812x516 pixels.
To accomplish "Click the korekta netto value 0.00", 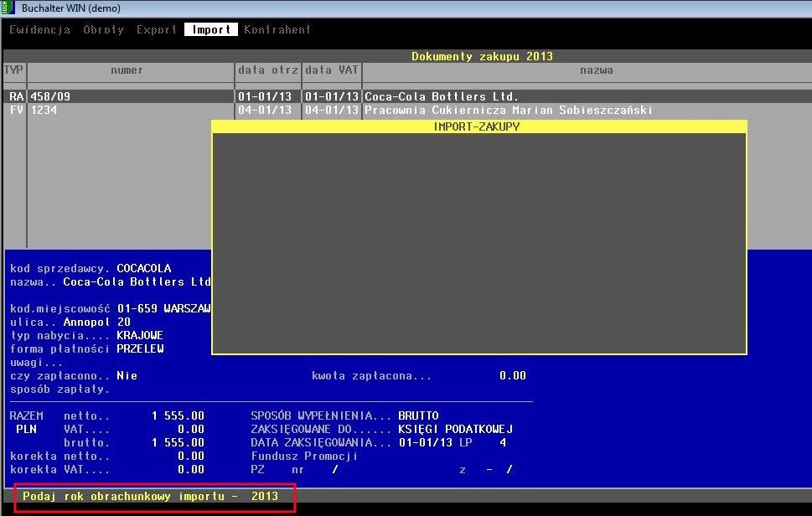I will (191, 456).
